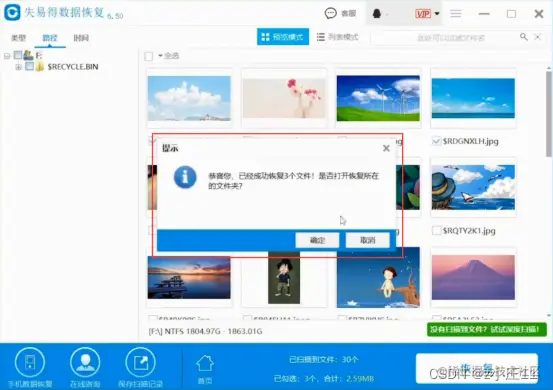
Task: Click the white 恢复 recover button
Action: pyautogui.click(x=477, y=368)
